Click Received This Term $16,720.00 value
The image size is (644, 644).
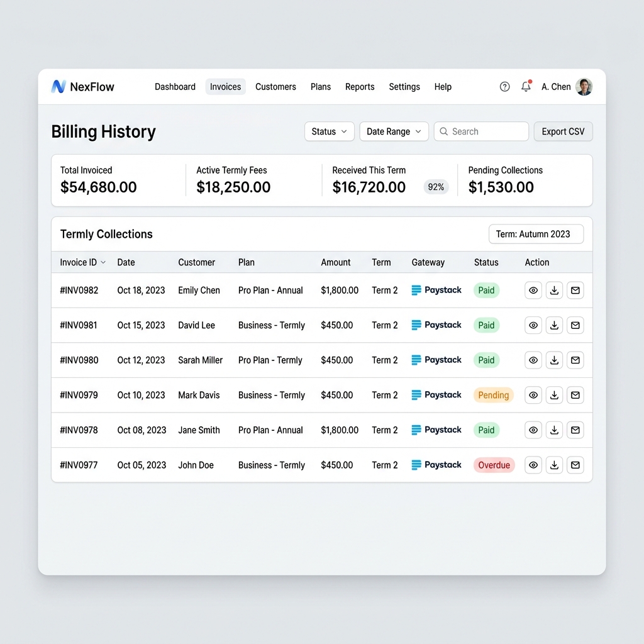tap(369, 187)
